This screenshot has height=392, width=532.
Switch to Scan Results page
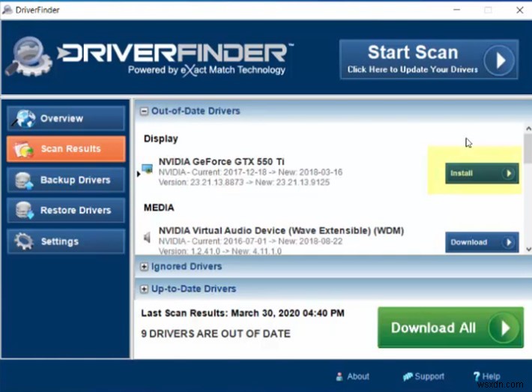(66, 149)
